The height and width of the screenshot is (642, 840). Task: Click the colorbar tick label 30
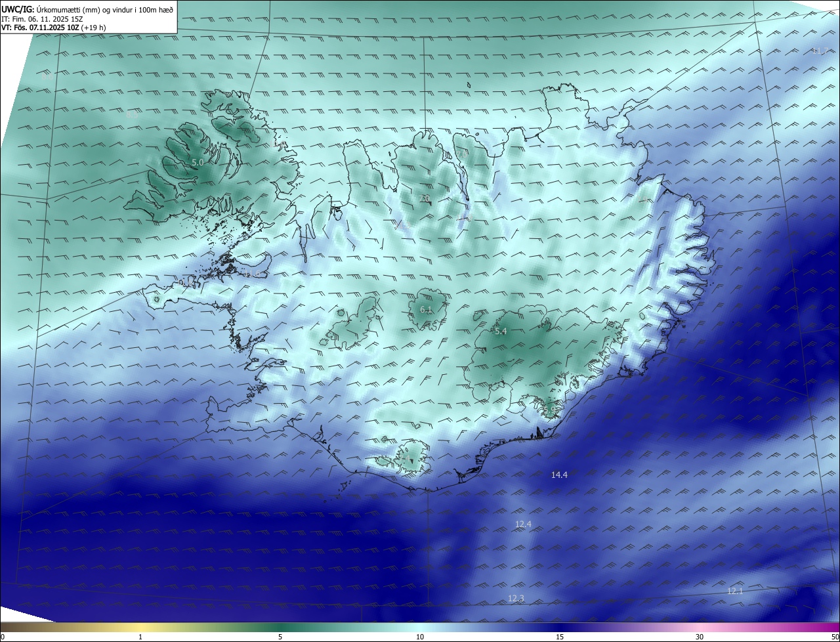point(700,637)
